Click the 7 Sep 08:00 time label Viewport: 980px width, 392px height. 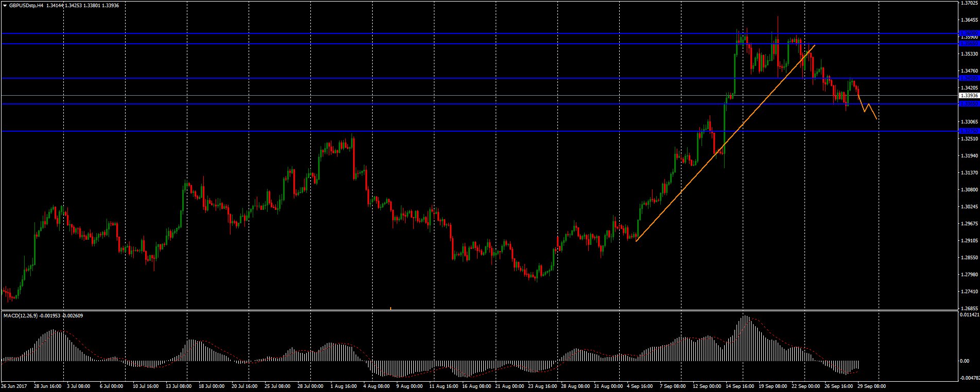pyautogui.click(x=673, y=386)
